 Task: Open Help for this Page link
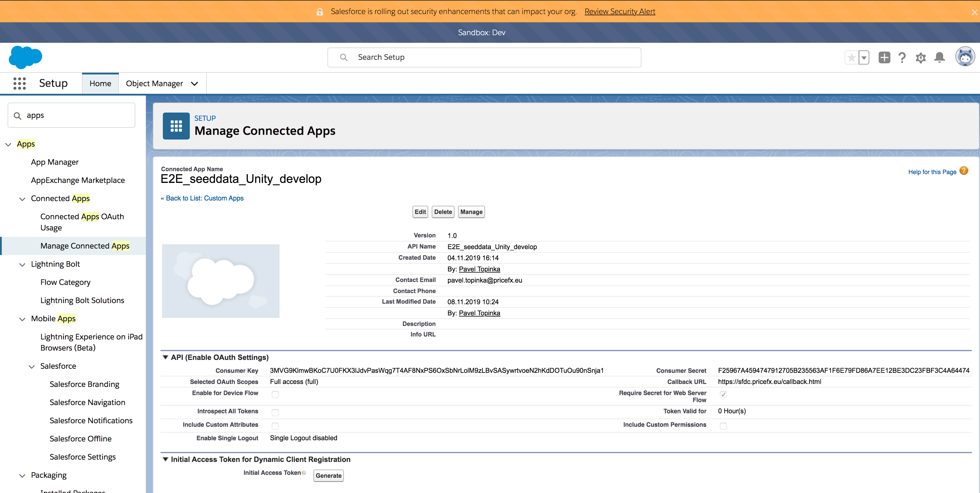932,172
